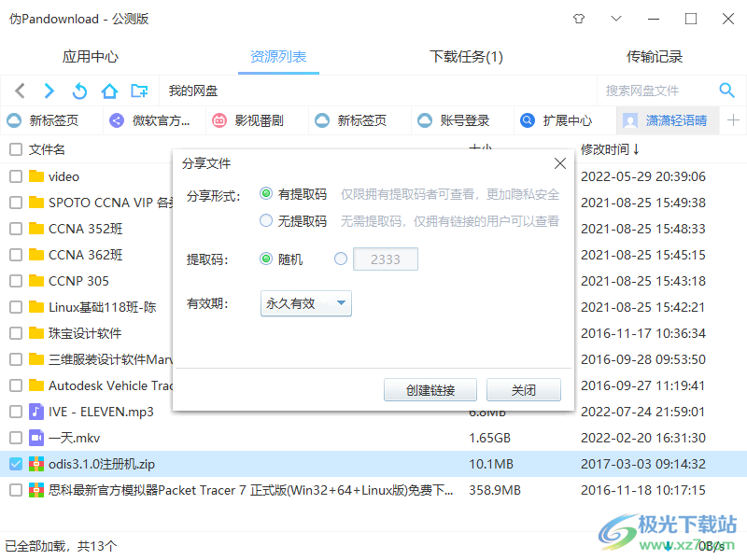The image size is (747, 560).
Task: Enable the checkbox for odis3.1.0注册机.zip
Action: coord(15,463)
